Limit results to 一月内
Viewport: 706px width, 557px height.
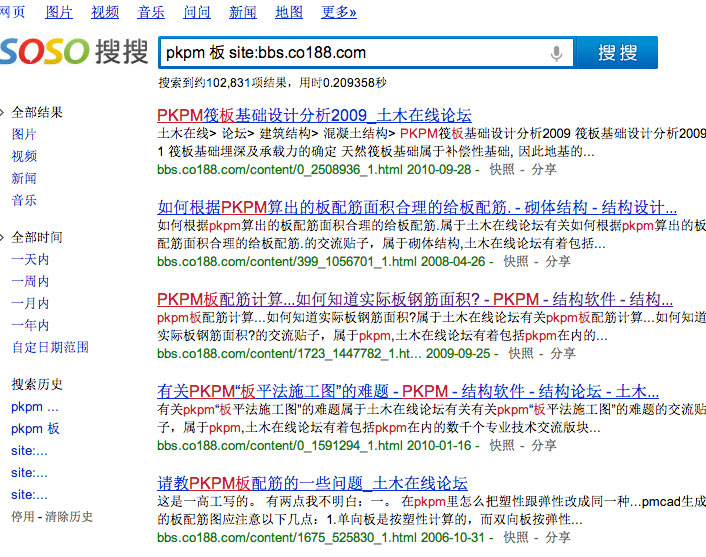[x=30, y=303]
